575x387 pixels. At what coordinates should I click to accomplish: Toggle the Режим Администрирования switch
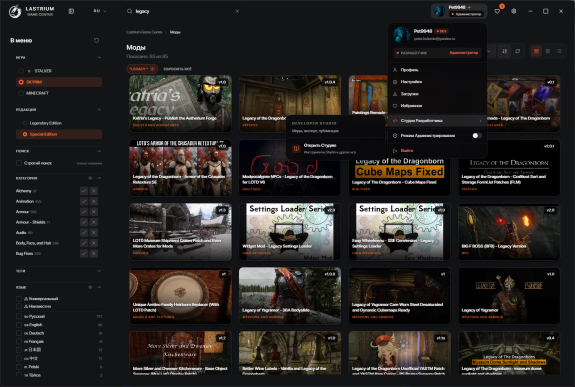(x=476, y=136)
